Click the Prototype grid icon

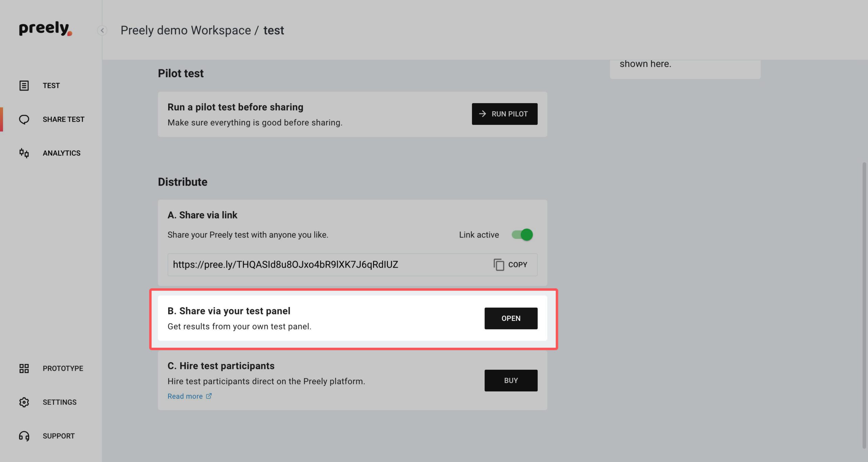[x=24, y=368]
